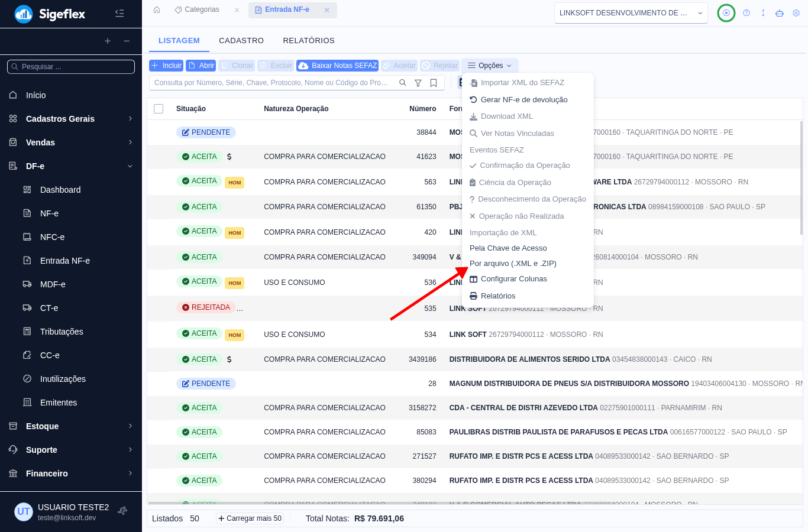
Task: Click the plus expand-all icon in sidebar
Action: click(108, 41)
